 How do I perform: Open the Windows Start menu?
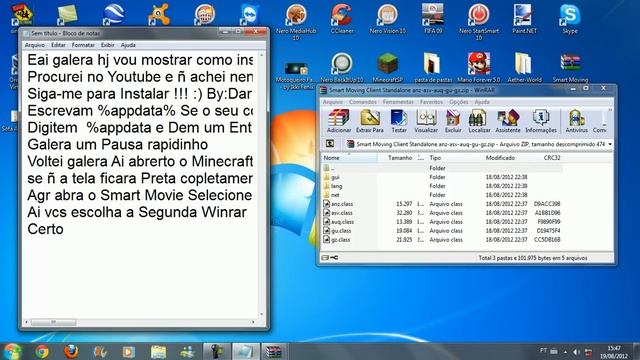(12, 351)
